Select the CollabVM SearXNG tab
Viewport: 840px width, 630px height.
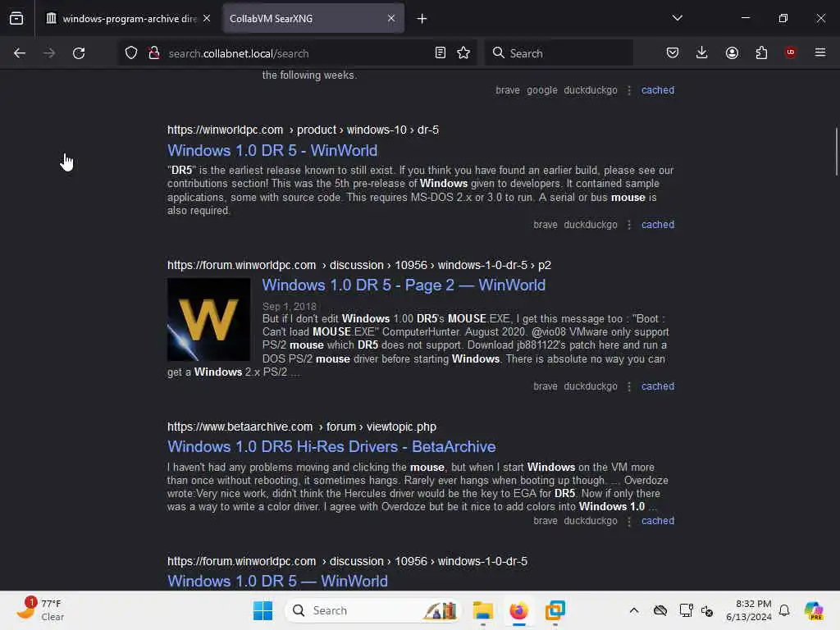point(313,19)
